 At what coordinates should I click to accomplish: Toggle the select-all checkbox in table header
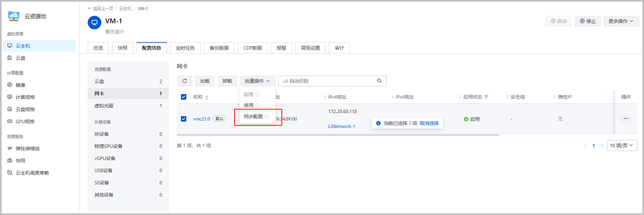pyautogui.click(x=184, y=97)
